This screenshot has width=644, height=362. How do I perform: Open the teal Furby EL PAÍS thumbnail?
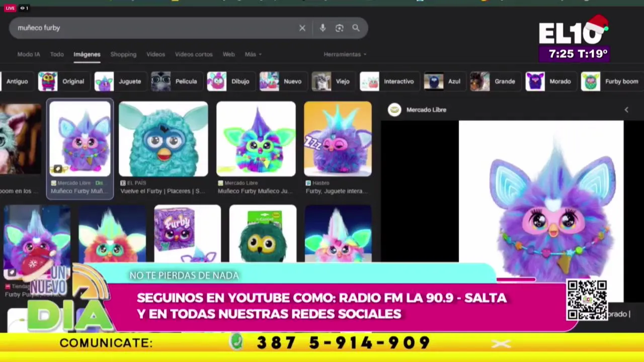click(164, 139)
